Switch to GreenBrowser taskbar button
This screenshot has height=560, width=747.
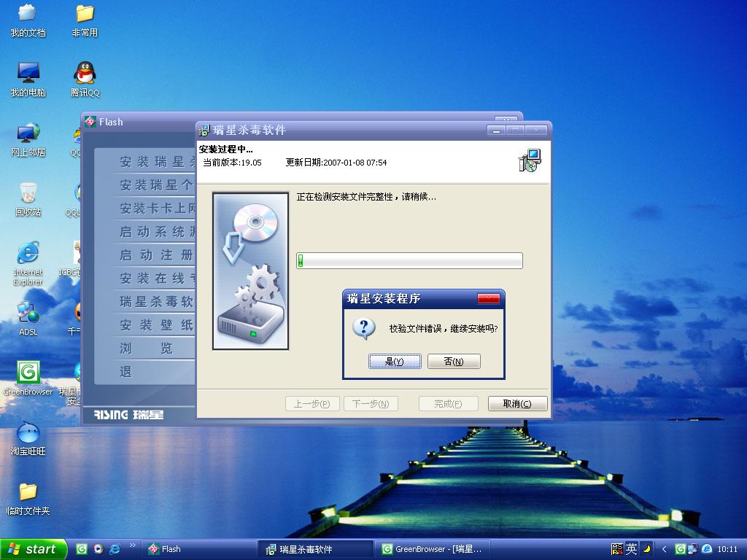coord(433,549)
